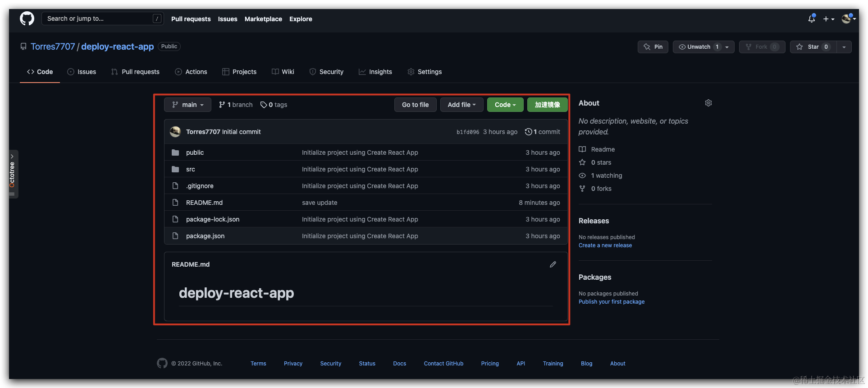Screen dimensions: 868x388
Task: Expand the Unwatch options caret
Action: click(x=727, y=47)
